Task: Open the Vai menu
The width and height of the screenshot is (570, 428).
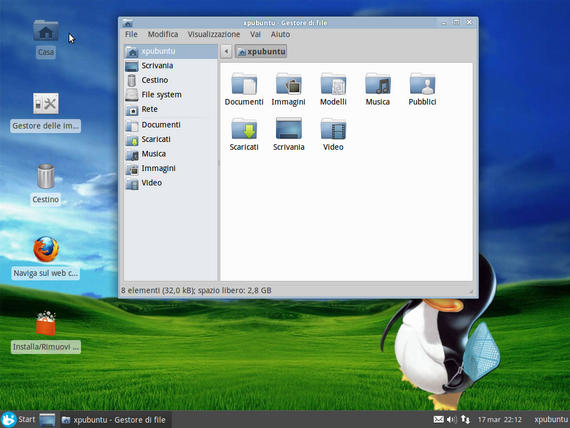Action: (255, 34)
